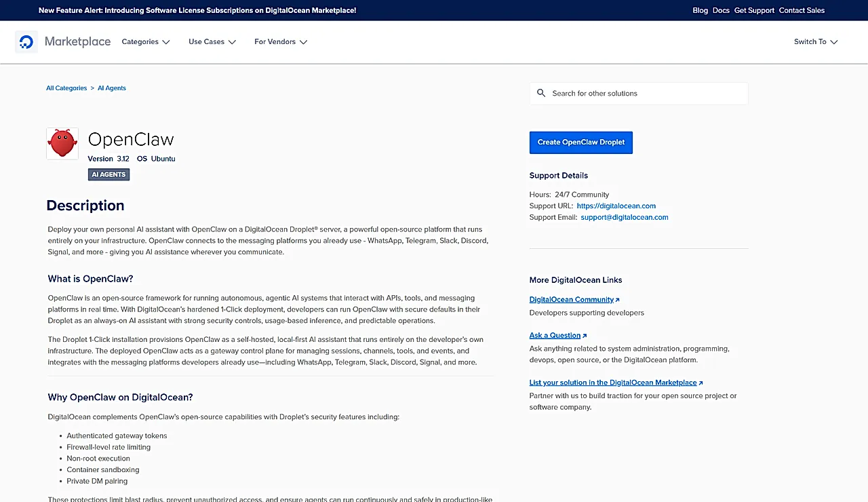Focus the Search for other solutions field
The height and width of the screenshot is (502, 868).
(x=639, y=94)
